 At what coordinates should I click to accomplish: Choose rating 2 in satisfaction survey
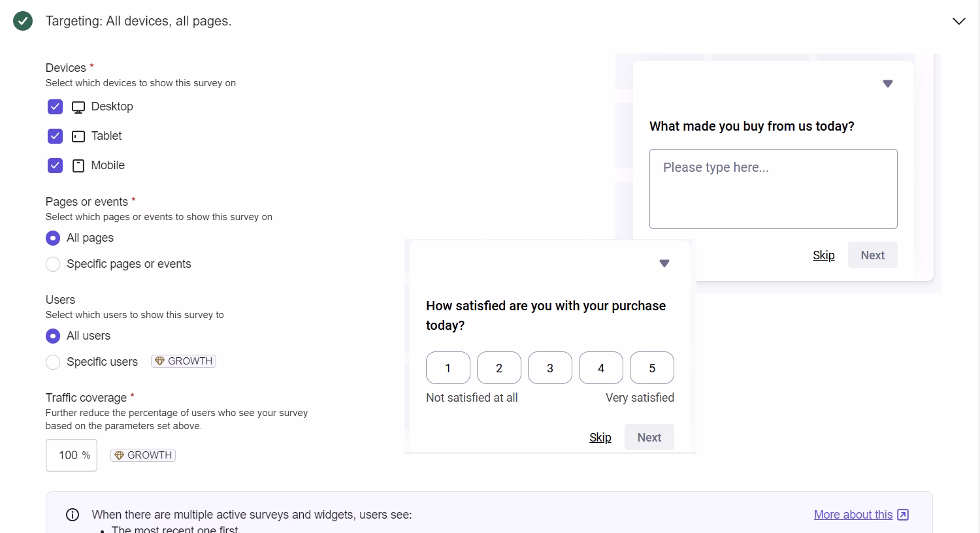499,368
